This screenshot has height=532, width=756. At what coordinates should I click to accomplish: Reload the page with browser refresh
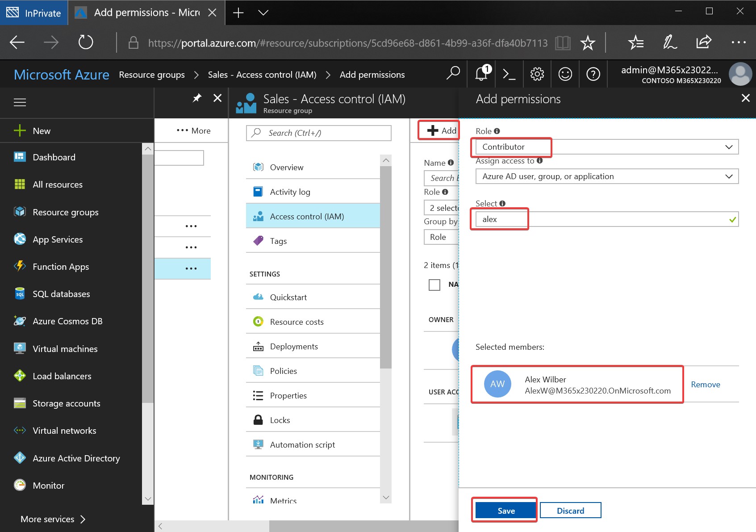(x=85, y=42)
